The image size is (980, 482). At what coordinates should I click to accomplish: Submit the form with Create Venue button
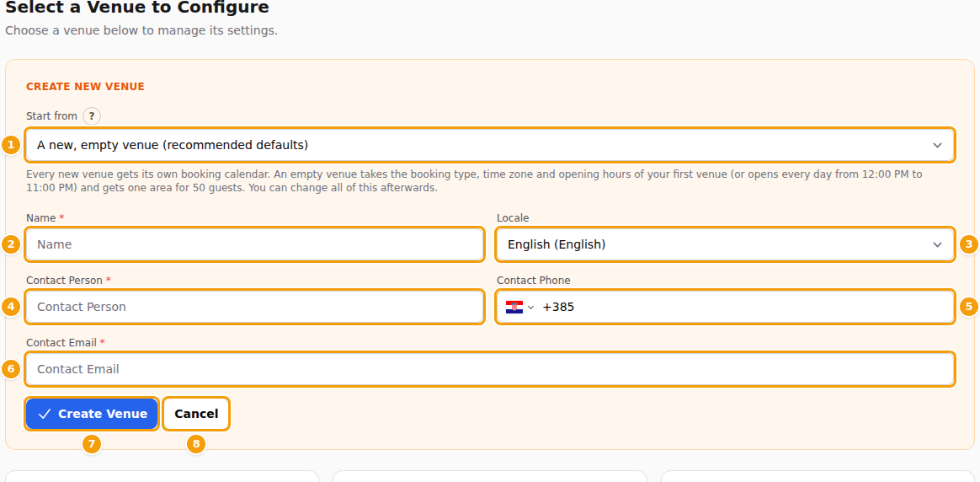[92, 414]
